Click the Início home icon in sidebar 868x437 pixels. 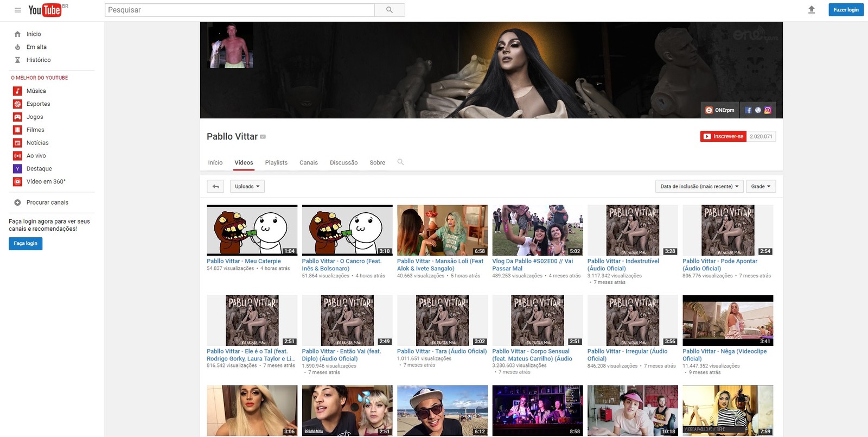[x=17, y=34]
